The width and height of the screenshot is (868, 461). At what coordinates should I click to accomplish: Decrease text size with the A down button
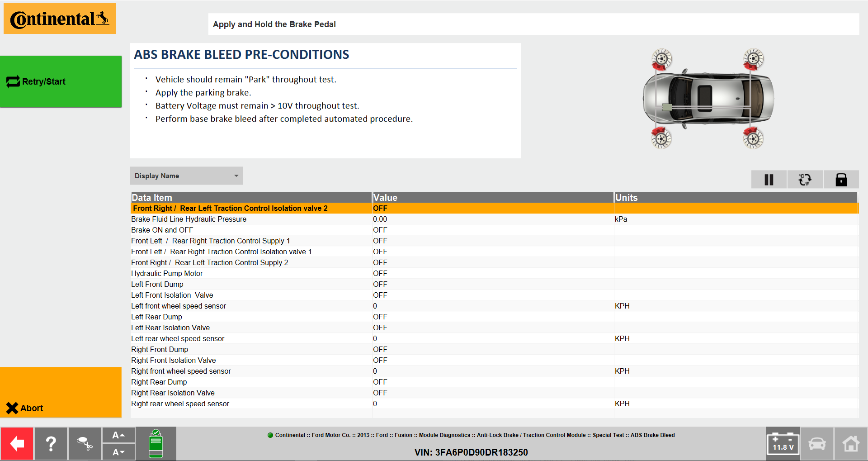click(x=118, y=452)
